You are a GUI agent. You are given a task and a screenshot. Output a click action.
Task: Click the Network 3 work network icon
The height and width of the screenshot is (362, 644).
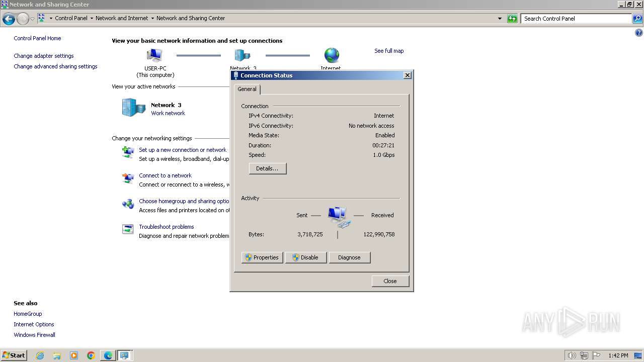[134, 108]
